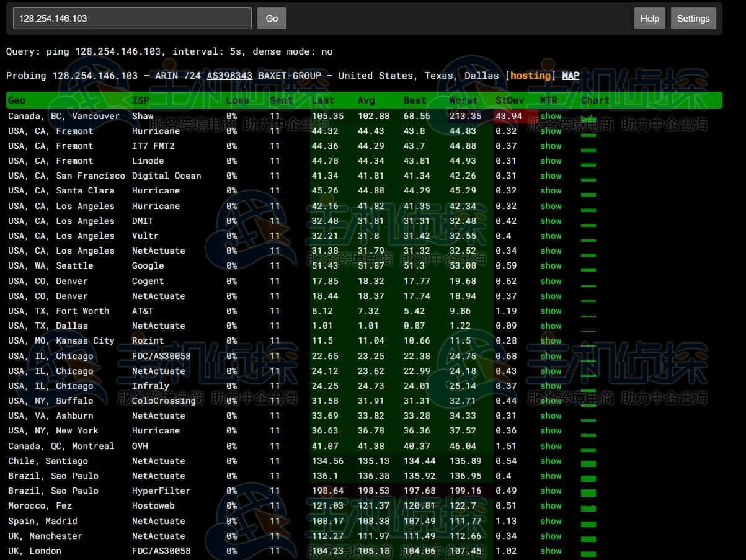This screenshot has width=746, height=560.
Task: Open the MAP link
Action: point(571,76)
